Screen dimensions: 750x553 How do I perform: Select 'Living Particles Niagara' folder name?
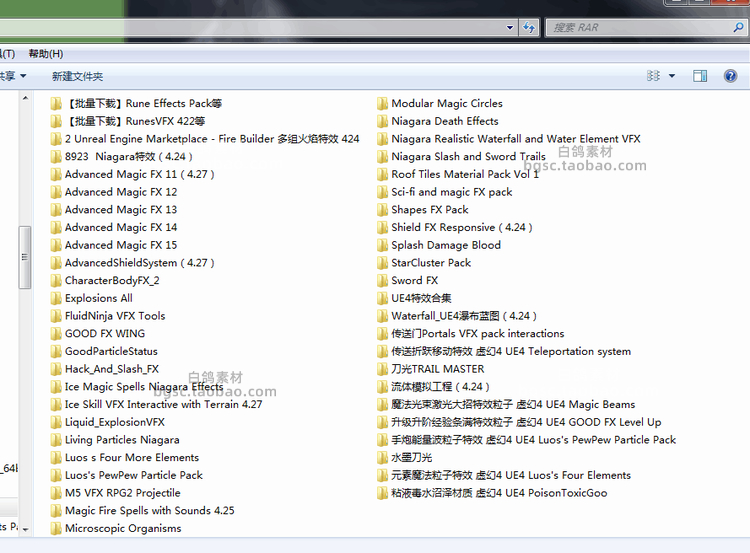[x=122, y=440]
